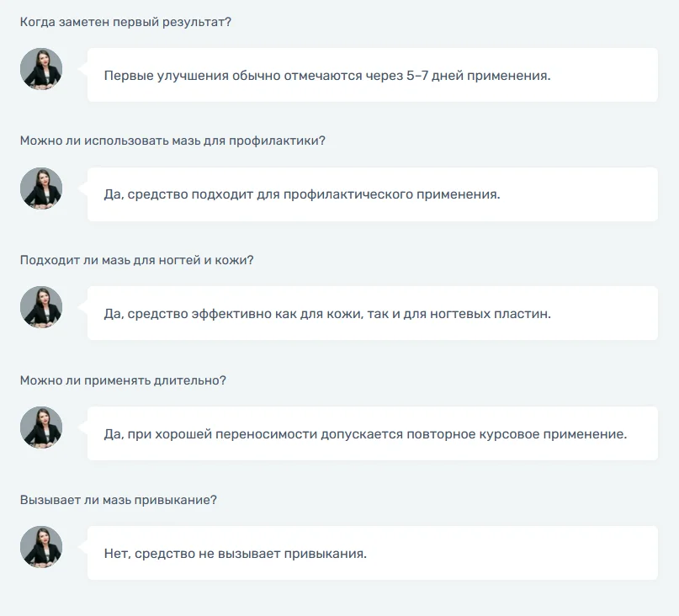679x616 pixels.
Task: Select the question 'Вызывает ли мазь привыкание?'
Action: [119, 500]
